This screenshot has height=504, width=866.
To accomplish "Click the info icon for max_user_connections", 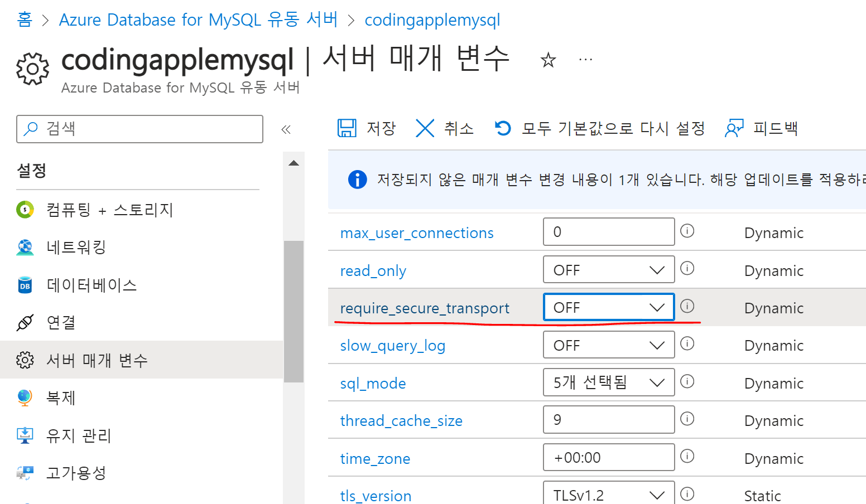I will tap(687, 231).
